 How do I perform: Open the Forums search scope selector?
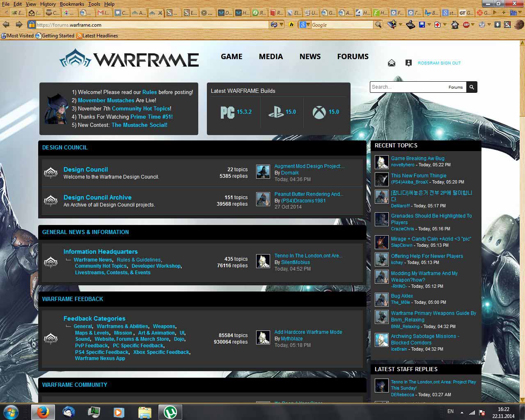coord(456,87)
